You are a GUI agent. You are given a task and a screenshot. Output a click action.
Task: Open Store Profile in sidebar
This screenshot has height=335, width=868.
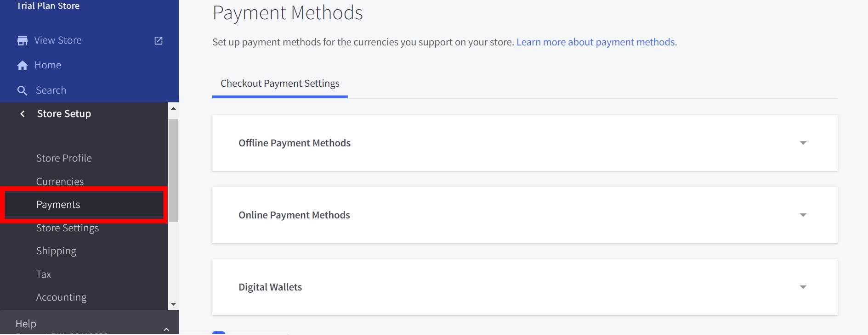[x=64, y=158]
